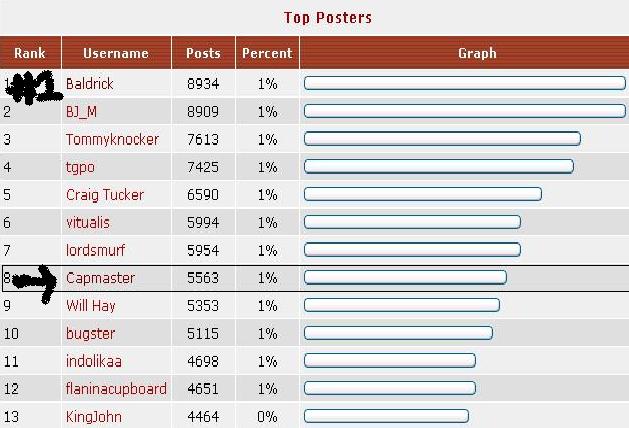The height and width of the screenshot is (428, 629).
Task: Click the Posts column header
Action: 203,53
